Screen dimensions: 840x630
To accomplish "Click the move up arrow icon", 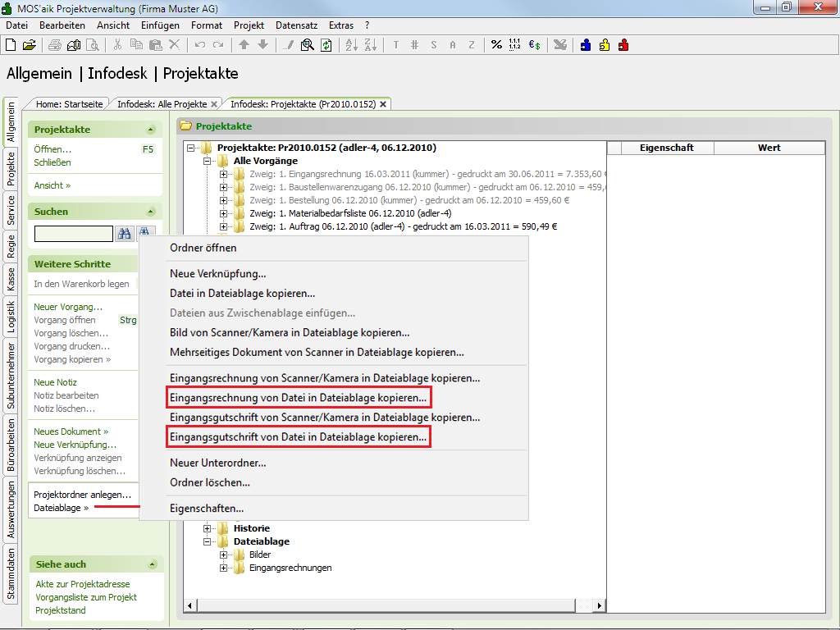I will point(244,45).
